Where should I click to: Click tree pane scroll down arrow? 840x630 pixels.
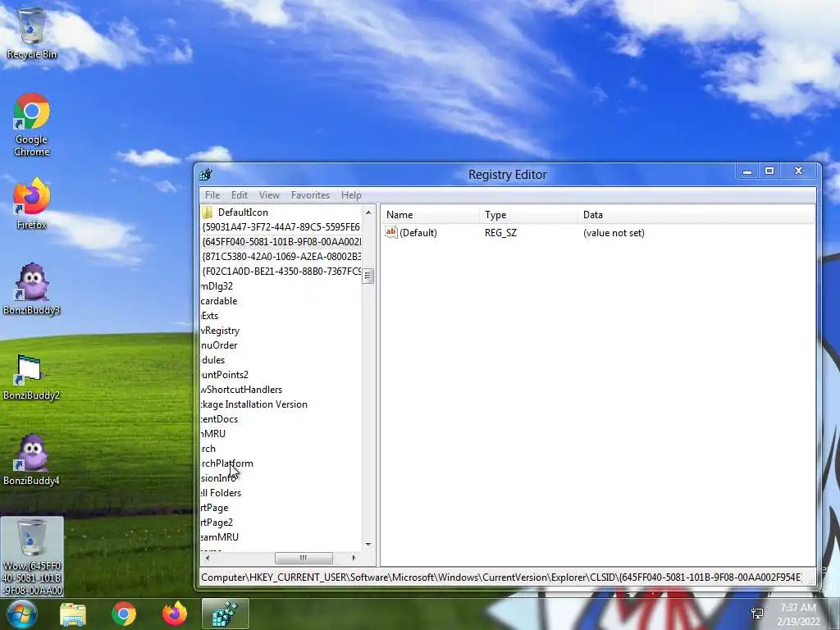click(x=368, y=545)
